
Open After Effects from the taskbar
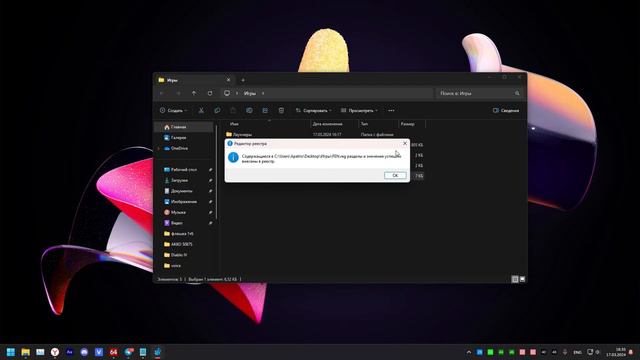69,352
